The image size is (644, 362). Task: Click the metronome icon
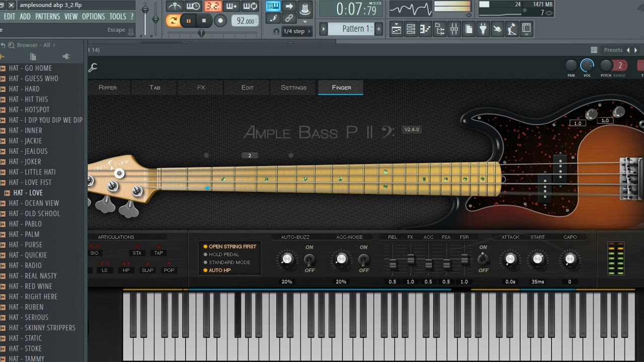click(x=175, y=6)
